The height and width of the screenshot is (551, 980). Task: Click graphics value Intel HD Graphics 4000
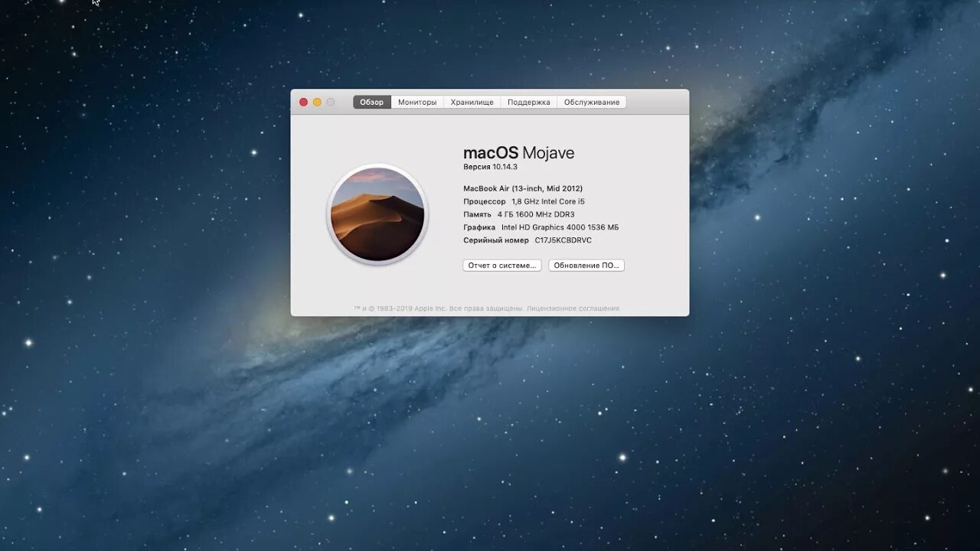point(560,227)
